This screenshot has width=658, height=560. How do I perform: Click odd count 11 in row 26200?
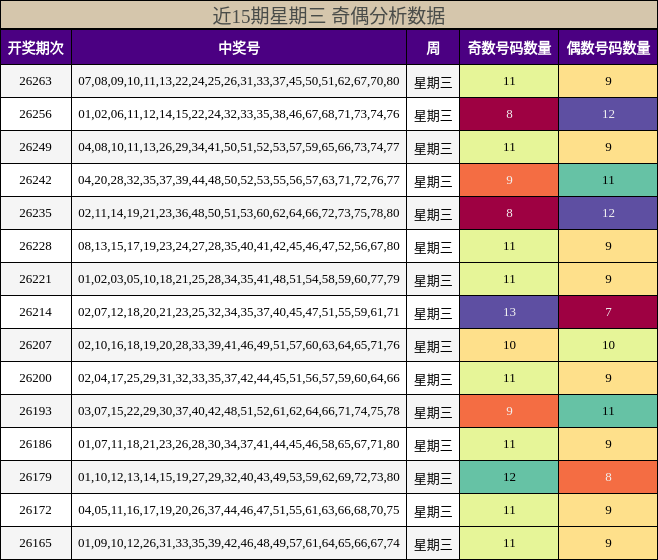[x=509, y=378]
